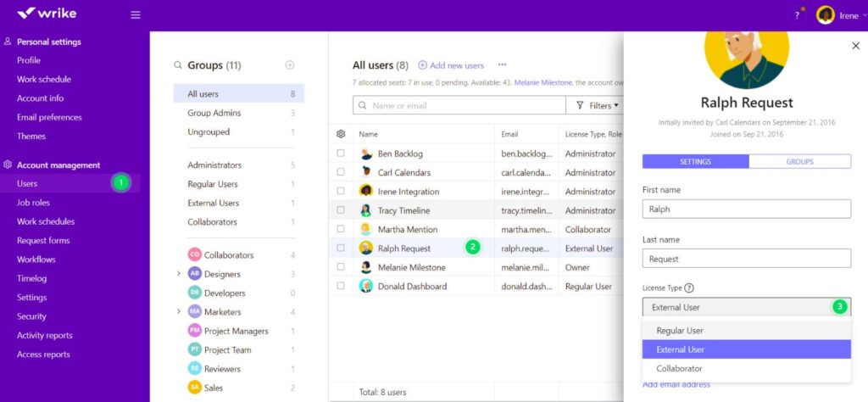
Task: Check the box for Ben Backlog
Action: tap(341, 154)
